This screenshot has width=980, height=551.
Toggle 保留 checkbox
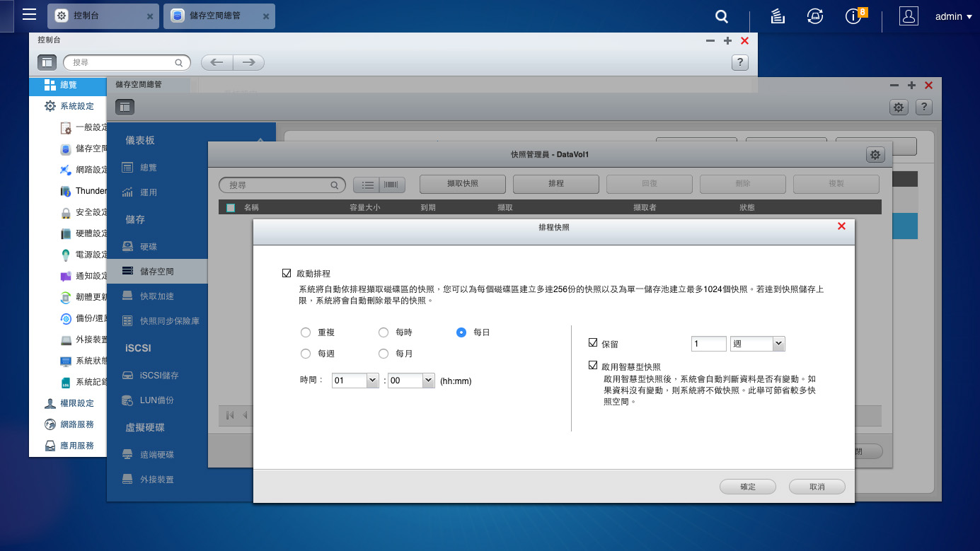tap(593, 343)
